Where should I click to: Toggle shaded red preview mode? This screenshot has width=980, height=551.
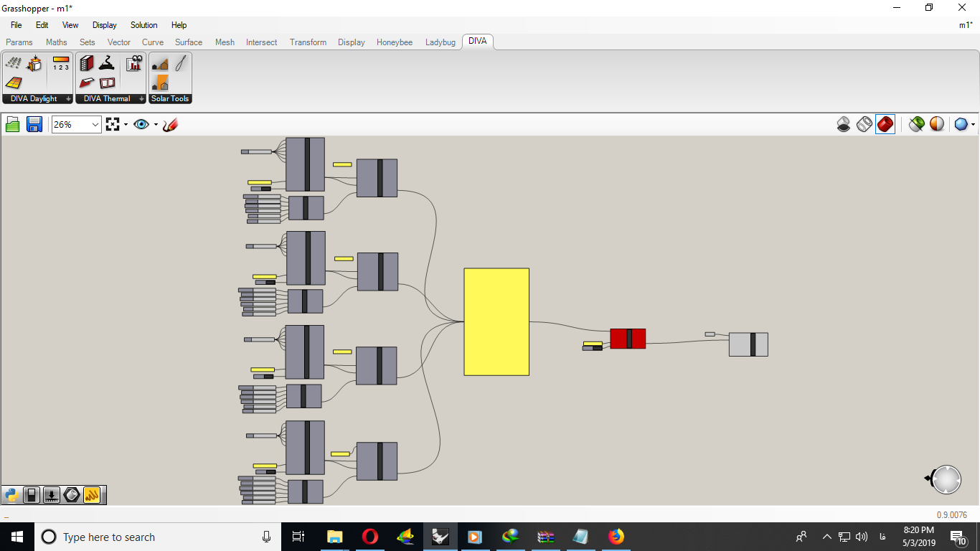[x=885, y=124]
